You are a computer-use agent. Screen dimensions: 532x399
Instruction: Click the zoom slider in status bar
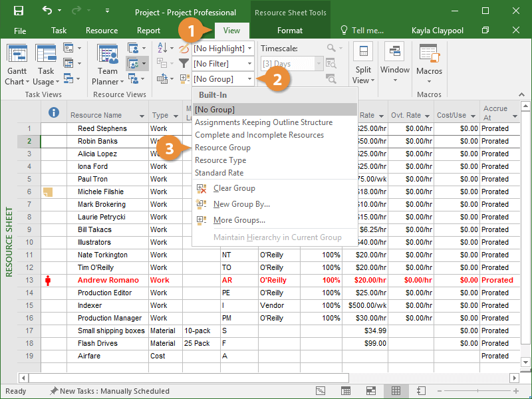[479, 391]
